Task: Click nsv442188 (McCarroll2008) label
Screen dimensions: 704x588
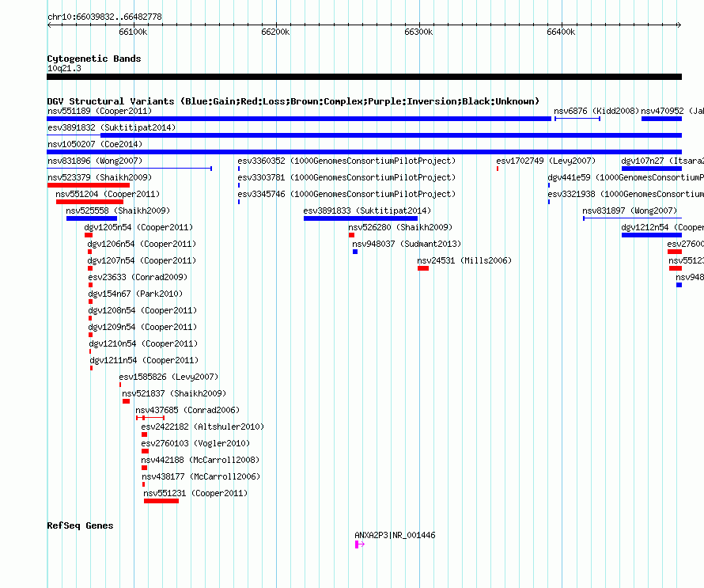Action: [200, 460]
